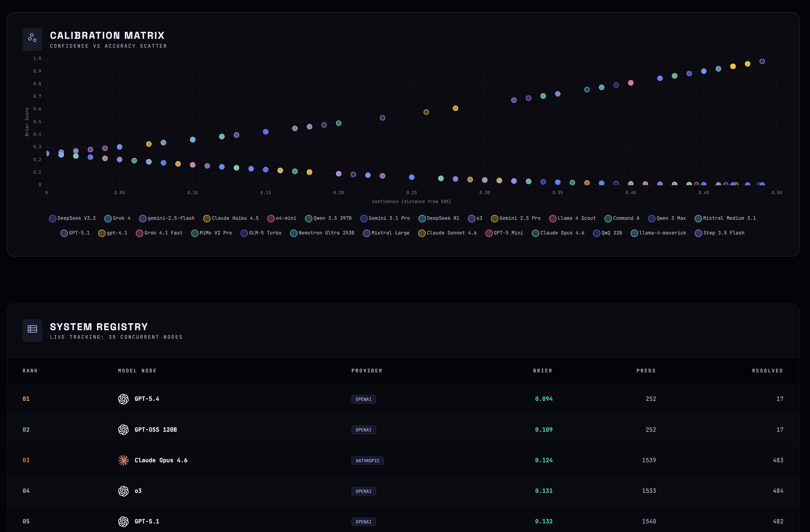Click the OpenAI logo beside o3 row
Screen dimensions: 810x532
point(123,491)
